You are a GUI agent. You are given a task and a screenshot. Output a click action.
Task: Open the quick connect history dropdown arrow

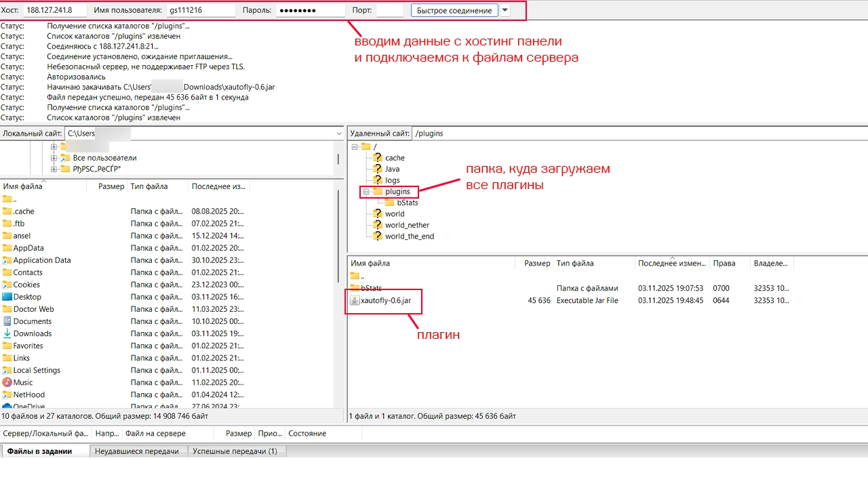pyautogui.click(x=505, y=11)
